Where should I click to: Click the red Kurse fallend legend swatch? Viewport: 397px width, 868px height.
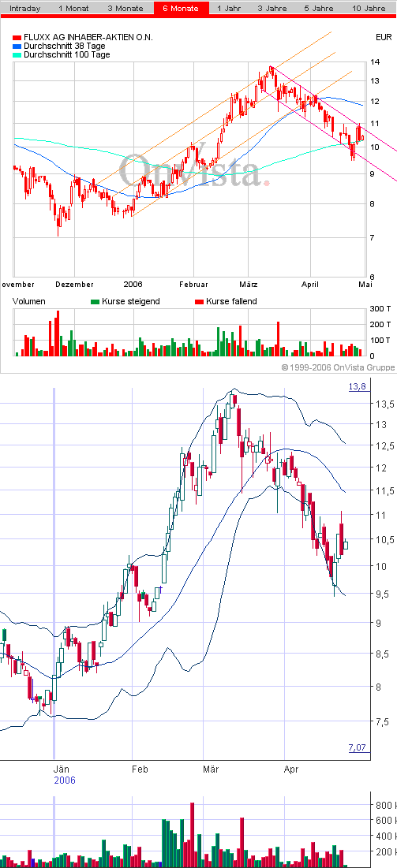(x=199, y=302)
